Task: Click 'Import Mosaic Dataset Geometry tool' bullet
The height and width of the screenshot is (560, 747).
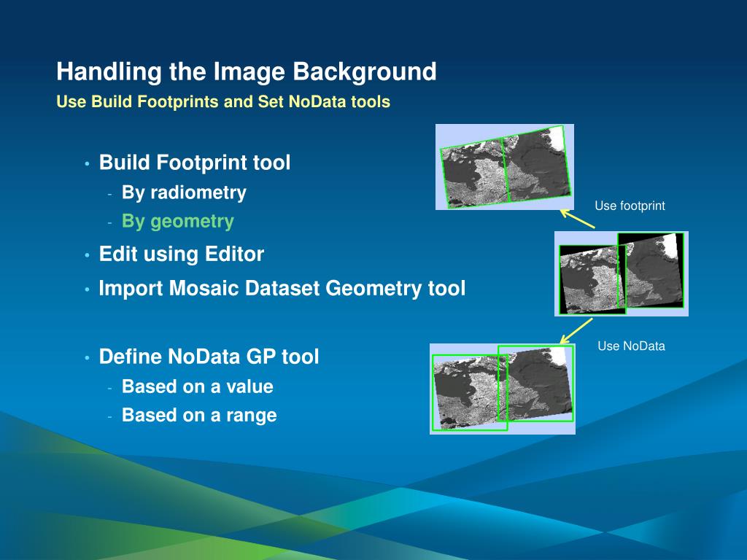Action: tap(282, 289)
